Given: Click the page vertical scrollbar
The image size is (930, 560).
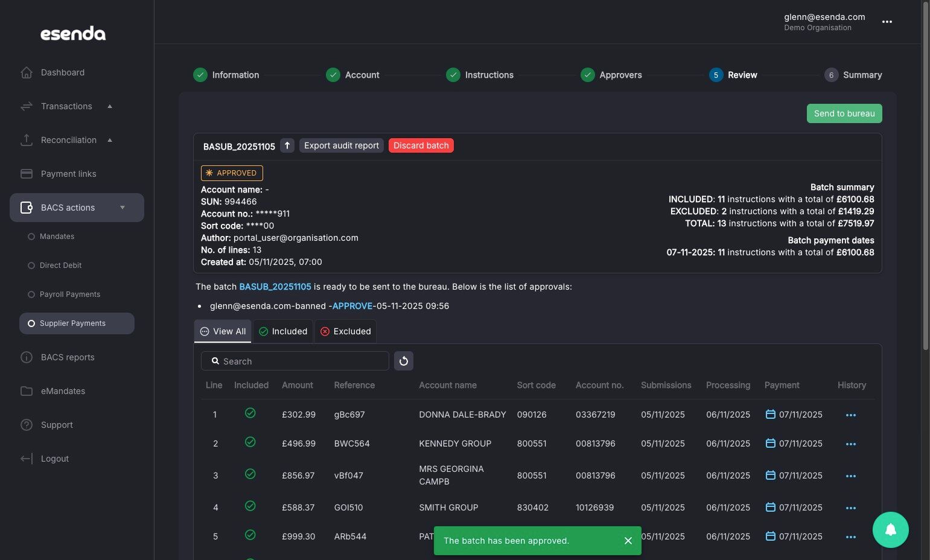Looking at the screenshot, I should pos(926,175).
